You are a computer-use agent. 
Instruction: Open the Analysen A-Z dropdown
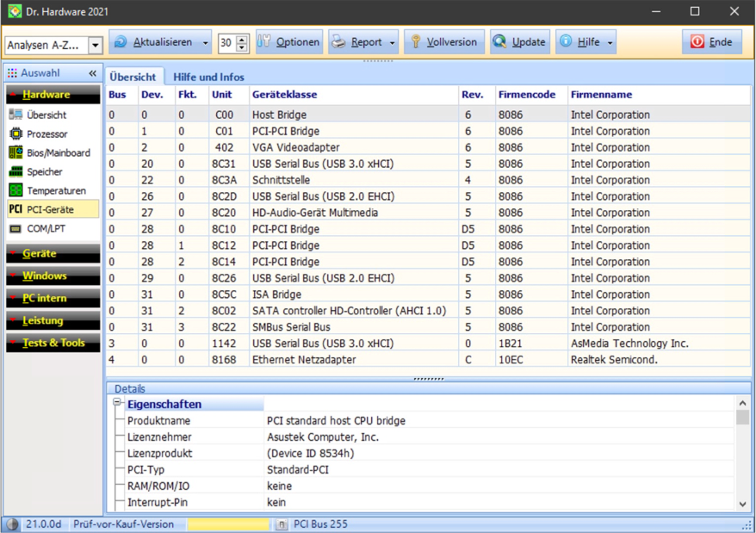pyautogui.click(x=95, y=46)
